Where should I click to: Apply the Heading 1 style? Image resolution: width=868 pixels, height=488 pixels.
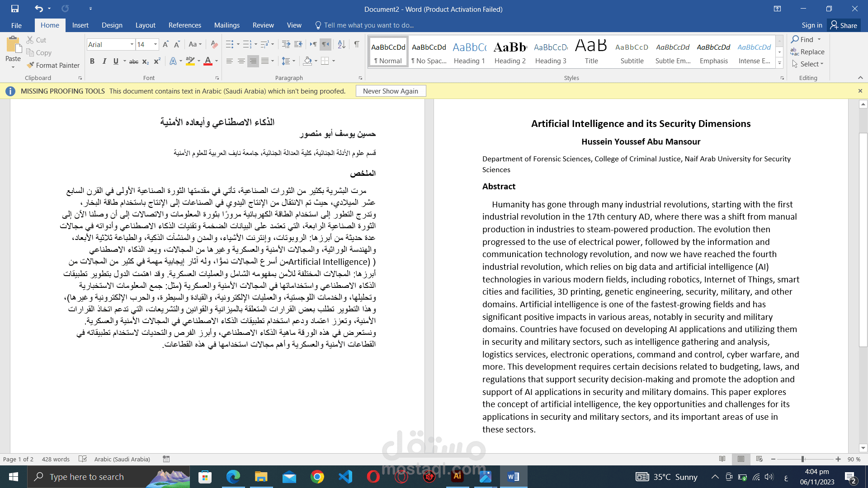coord(469,52)
